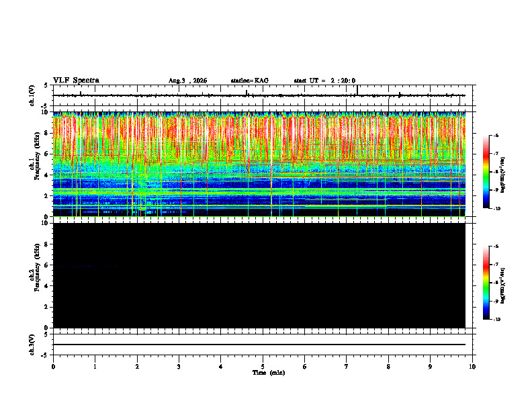The width and height of the screenshot is (532, 411).
Task: Click time axis tick label "6"
Action: 305,367
